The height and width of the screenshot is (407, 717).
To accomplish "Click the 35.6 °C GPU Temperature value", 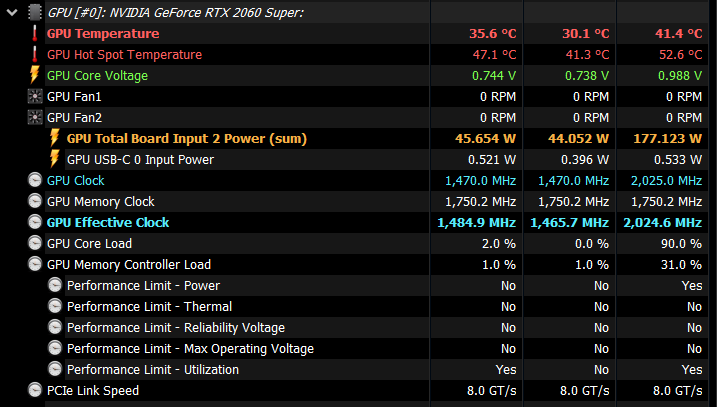I will click(492, 33).
